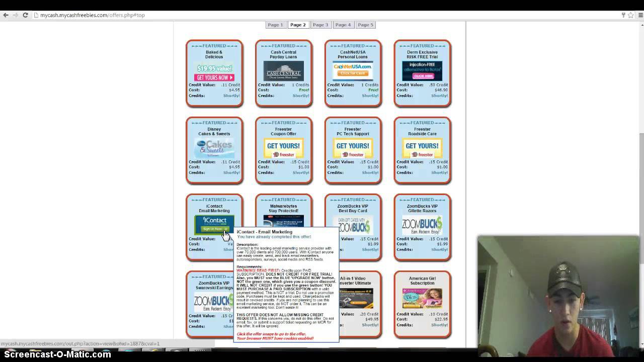Click ZoomBucks VIP Gillette Razors banner
Viewport: 644px width, 362px height.
(423, 225)
